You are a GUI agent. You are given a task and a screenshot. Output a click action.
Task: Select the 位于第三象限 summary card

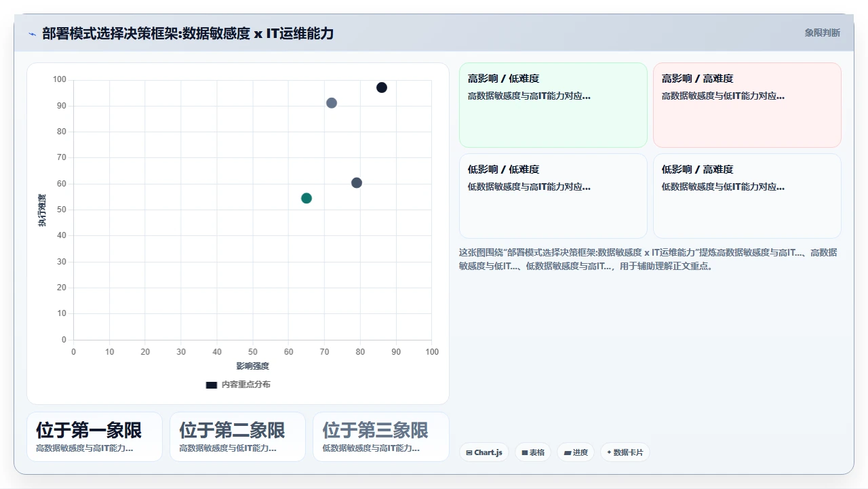point(380,437)
